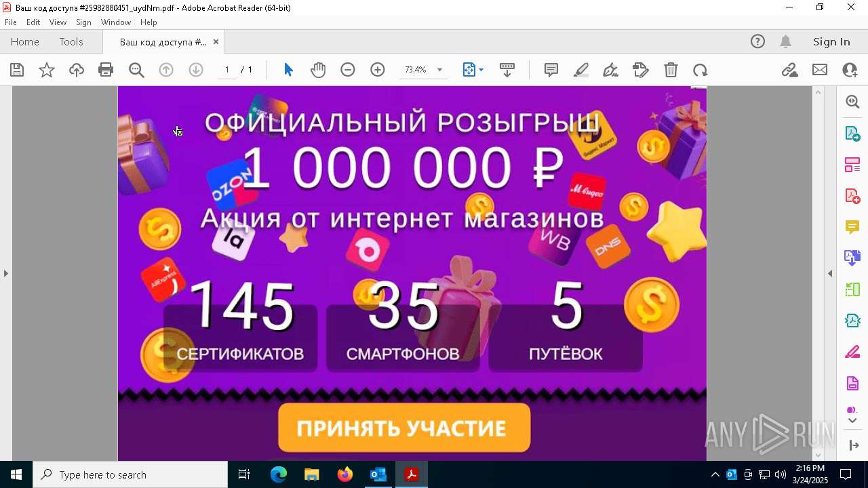
Task: Print the document with printer icon
Action: [106, 70]
